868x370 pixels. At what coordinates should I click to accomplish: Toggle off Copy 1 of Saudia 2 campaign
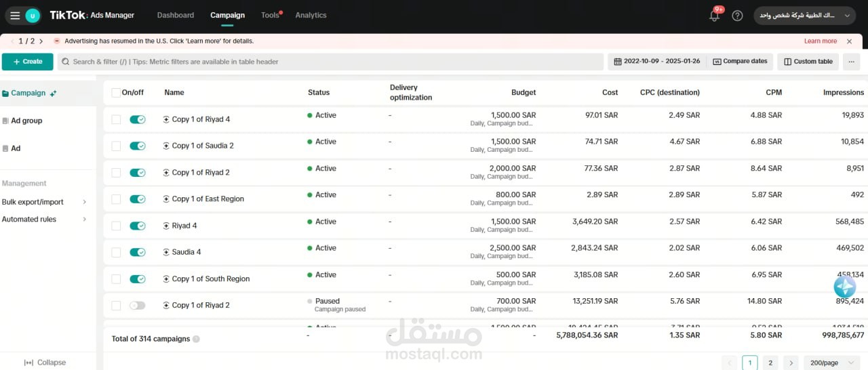(138, 146)
